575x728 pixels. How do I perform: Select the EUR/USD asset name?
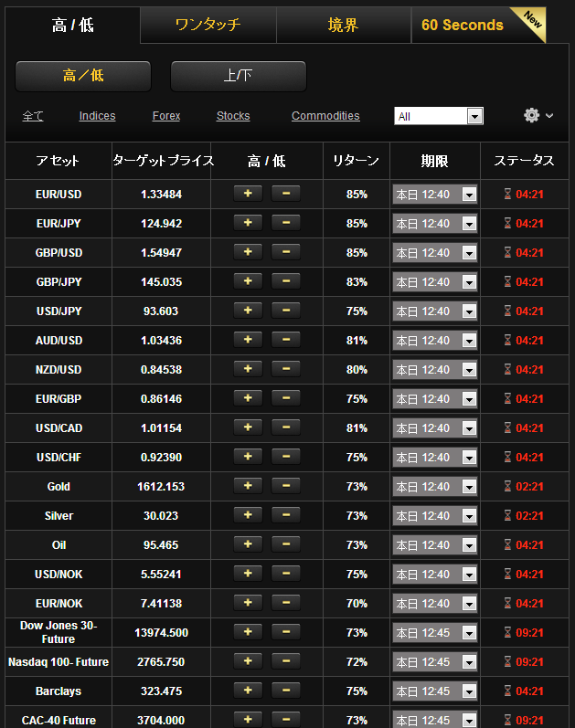coord(59,194)
